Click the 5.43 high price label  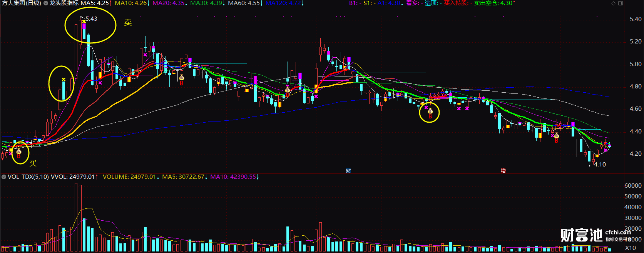(91, 19)
